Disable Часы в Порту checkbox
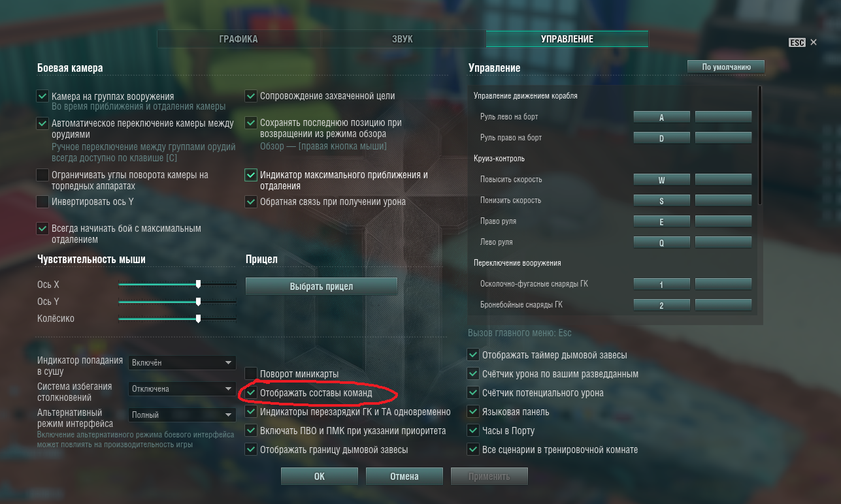 pyautogui.click(x=473, y=431)
